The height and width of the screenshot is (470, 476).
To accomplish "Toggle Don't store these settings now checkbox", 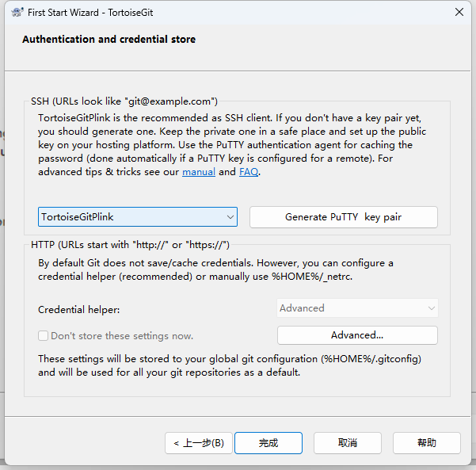I will (x=44, y=335).
